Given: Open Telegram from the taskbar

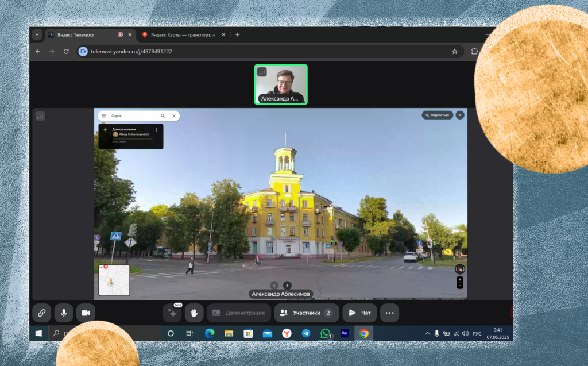Looking at the screenshot, I should [x=306, y=333].
